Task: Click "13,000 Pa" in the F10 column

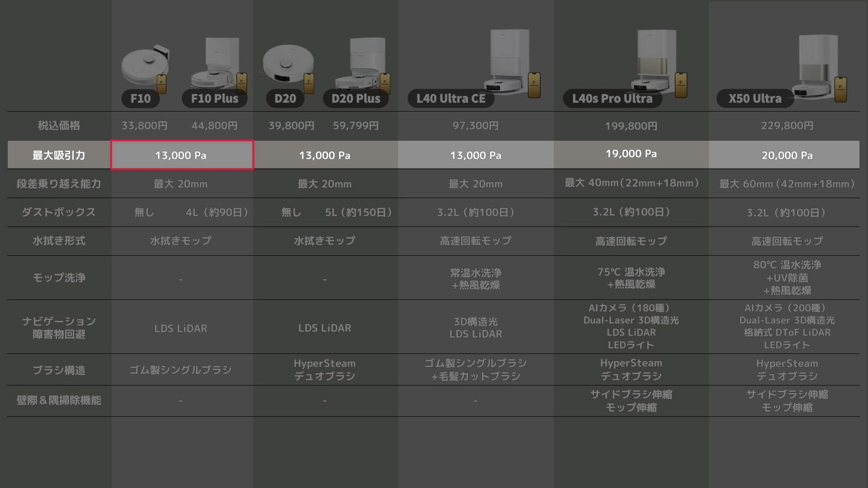Action: tap(181, 156)
